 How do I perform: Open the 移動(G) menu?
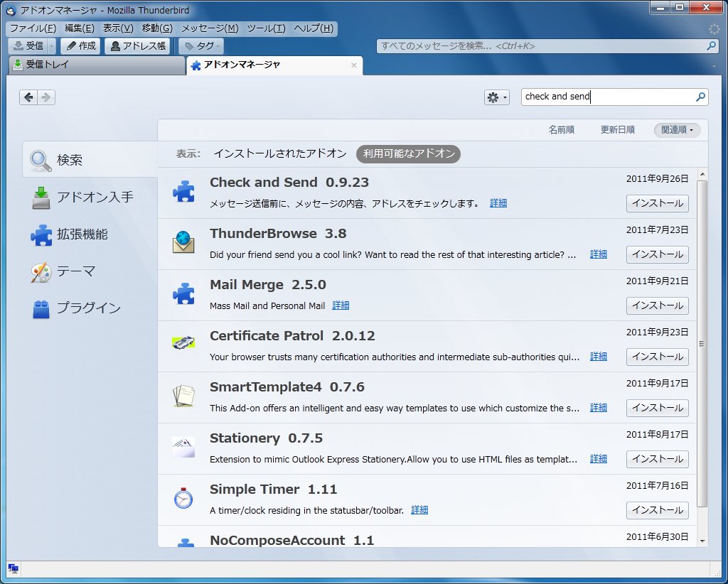click(157, 28)
